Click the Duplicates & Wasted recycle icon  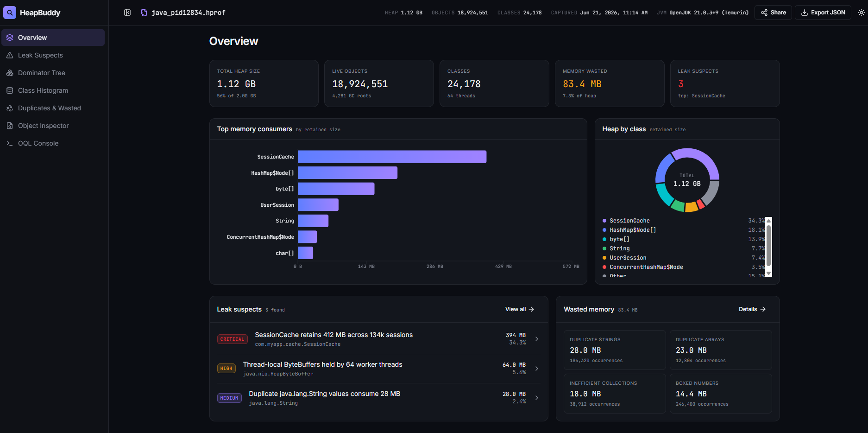10,108
